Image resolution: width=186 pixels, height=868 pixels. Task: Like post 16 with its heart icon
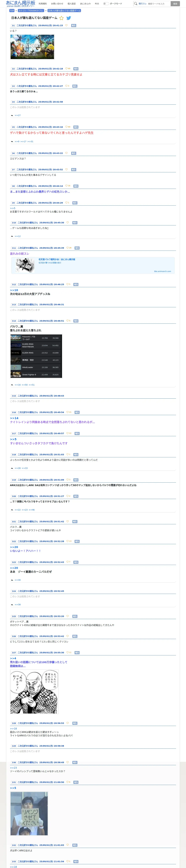pos(68,412)
